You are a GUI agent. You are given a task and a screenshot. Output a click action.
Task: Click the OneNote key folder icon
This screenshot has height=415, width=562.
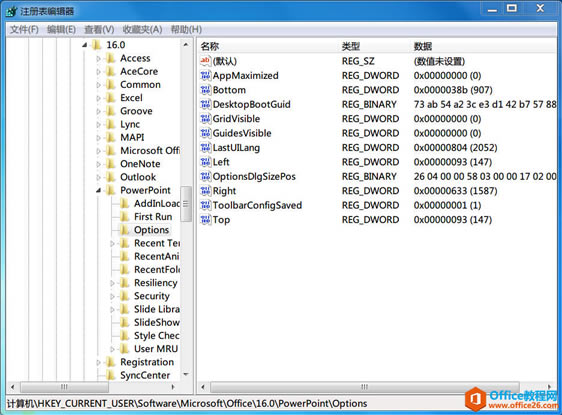point(111,164)
